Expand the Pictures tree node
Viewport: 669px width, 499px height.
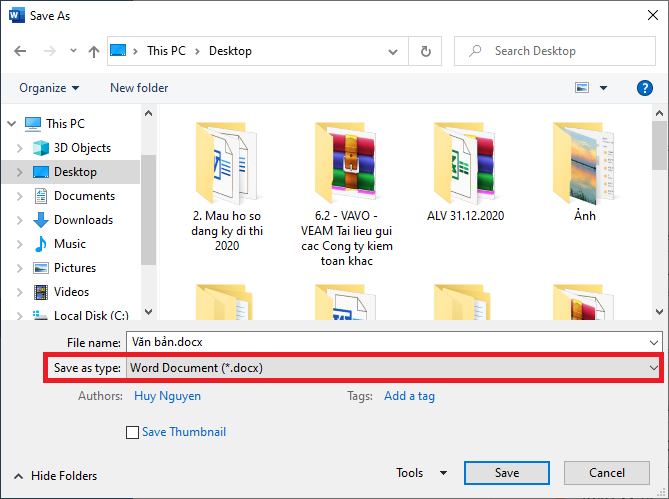point(20,268)
